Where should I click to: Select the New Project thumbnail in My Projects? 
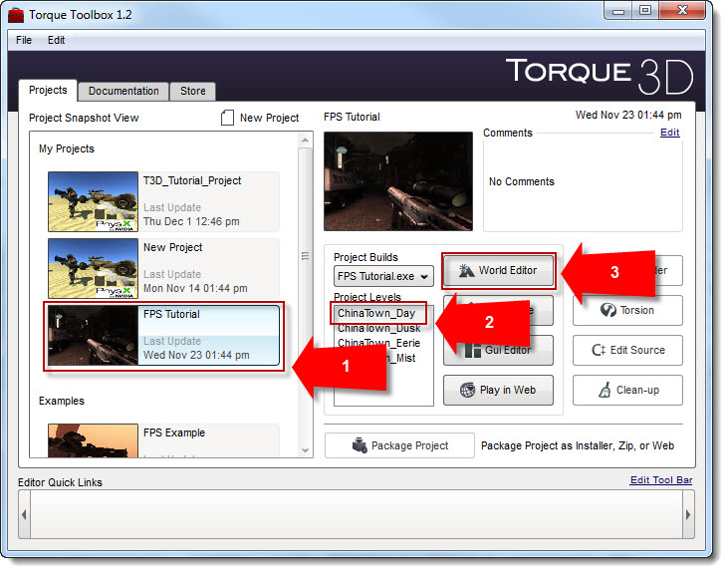click(93, 268)
